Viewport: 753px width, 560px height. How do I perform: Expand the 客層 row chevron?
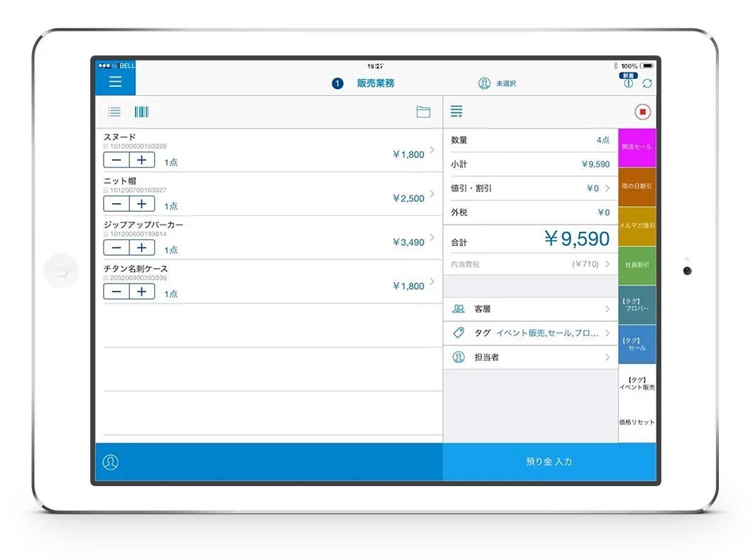607,309
